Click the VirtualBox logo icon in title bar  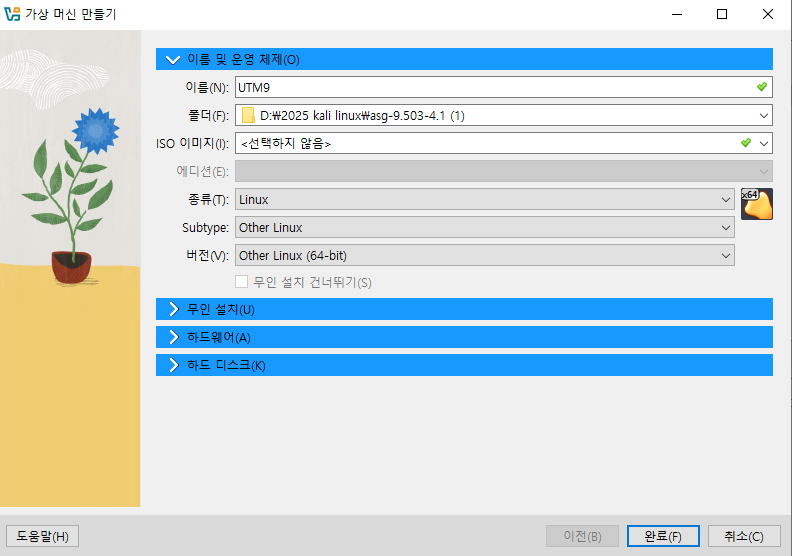click(12, 14)
